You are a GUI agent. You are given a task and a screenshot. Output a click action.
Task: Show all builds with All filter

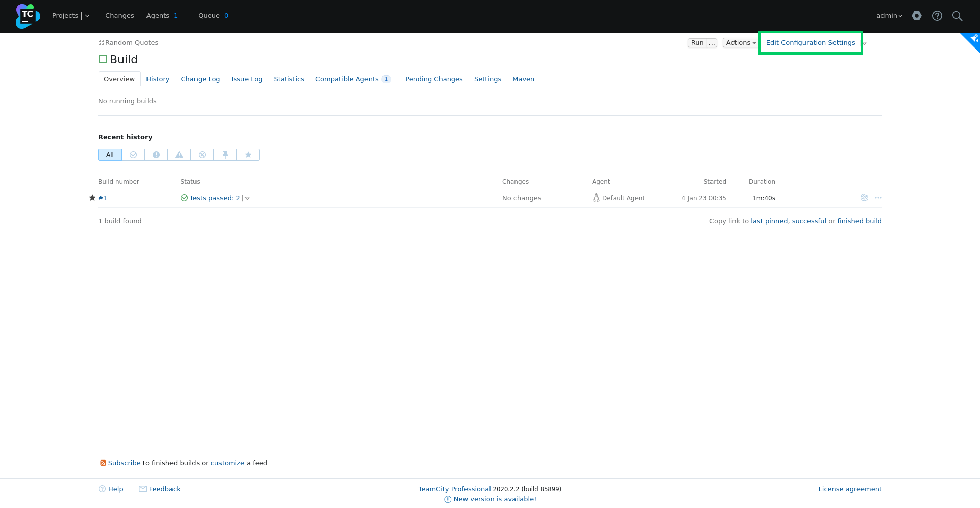pos(110,155)
